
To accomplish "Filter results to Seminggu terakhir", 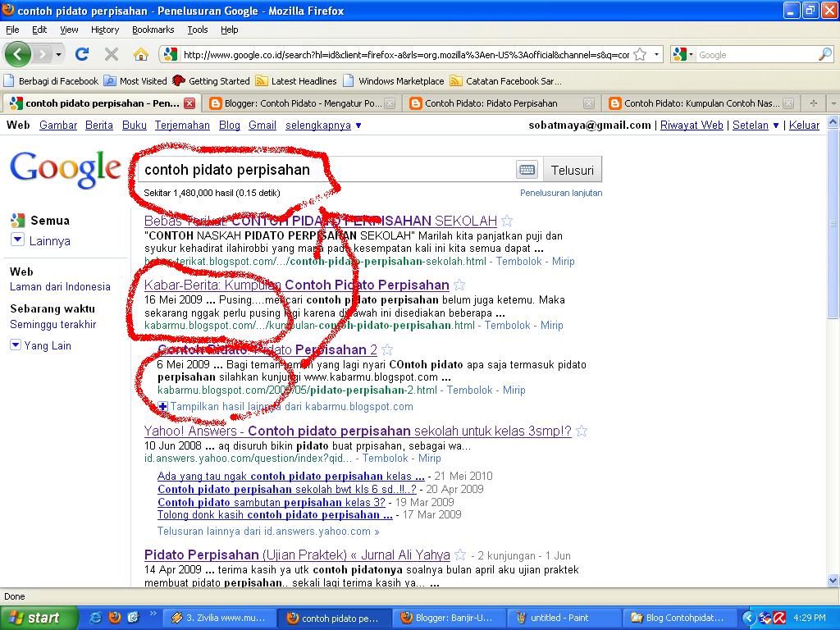I will [53, 324].
